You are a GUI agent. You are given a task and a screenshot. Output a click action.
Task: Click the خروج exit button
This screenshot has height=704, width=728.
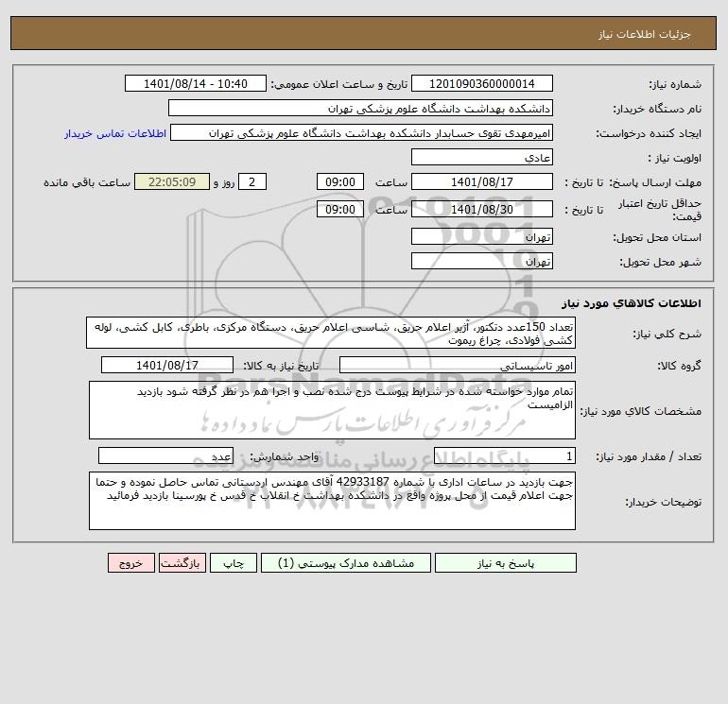130,563
